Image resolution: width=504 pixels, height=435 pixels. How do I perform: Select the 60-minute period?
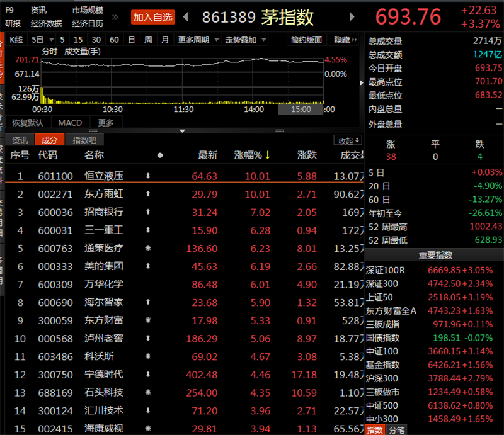point(114,40)
